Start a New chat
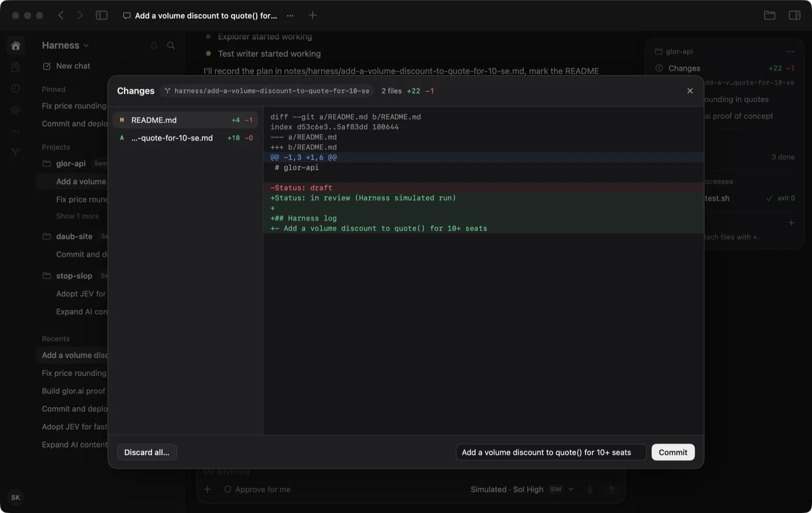This screenshot has width=812, height=513. (66, 66)
